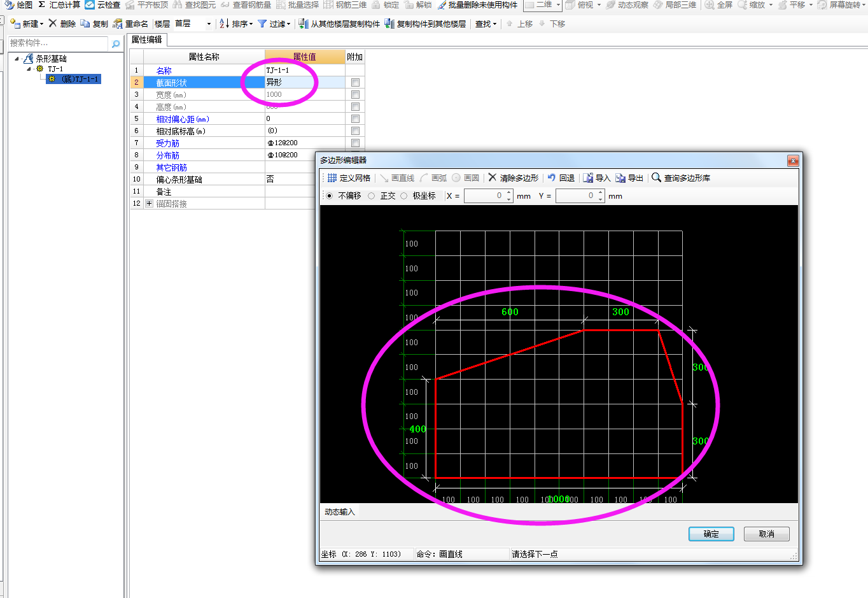The width and height of the screenshot is (868, 598).
Task: Open 缩放 zoom dropdown arrow
Action: pyautogui.click(x=771, y=4)
